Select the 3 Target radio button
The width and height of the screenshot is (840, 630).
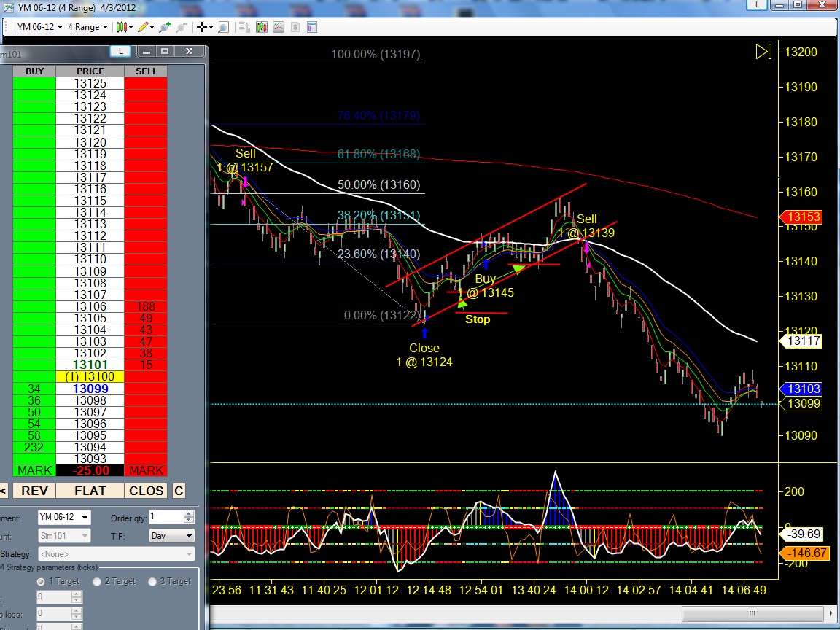coord(152,582)
